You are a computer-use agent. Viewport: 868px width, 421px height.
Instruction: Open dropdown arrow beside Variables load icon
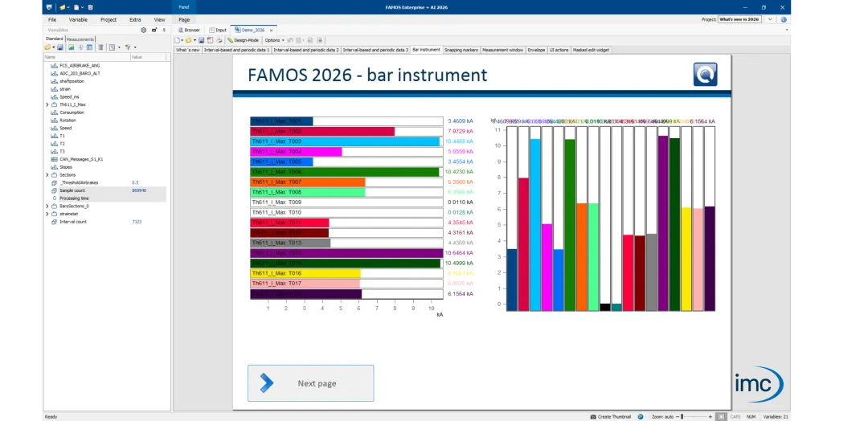54,47
